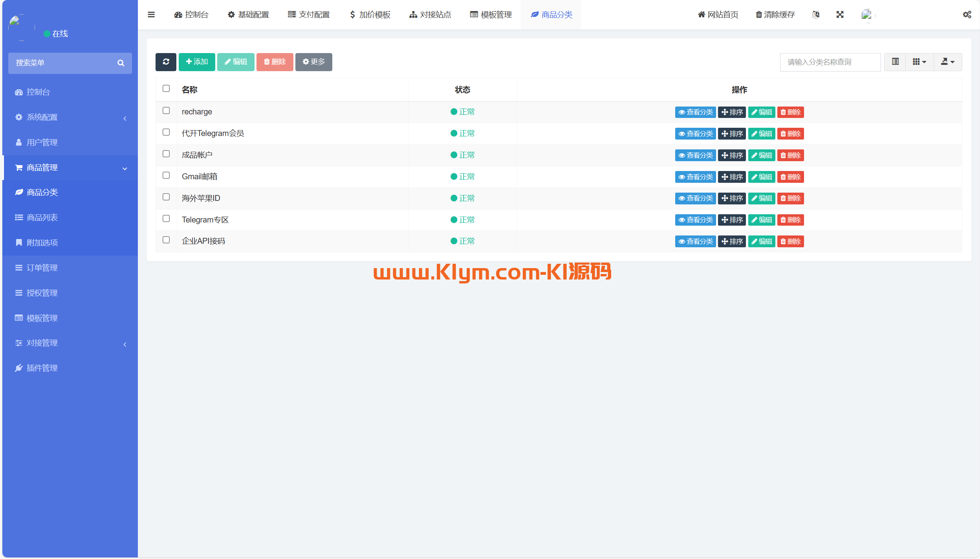The width and height of the screenshot is (980, 559).
Task: Check the select-all header checkbox
Action: pos(166,88)
